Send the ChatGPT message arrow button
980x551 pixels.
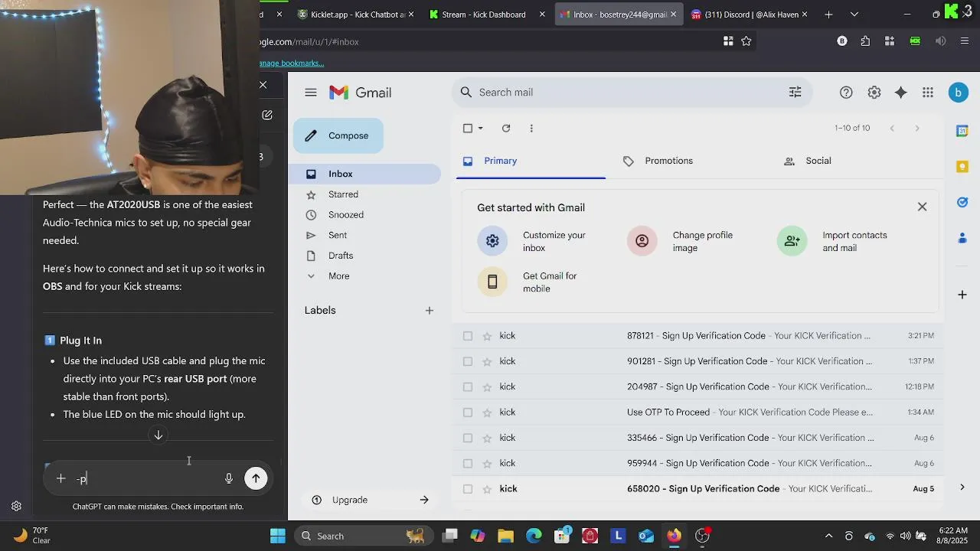[256, 478]
